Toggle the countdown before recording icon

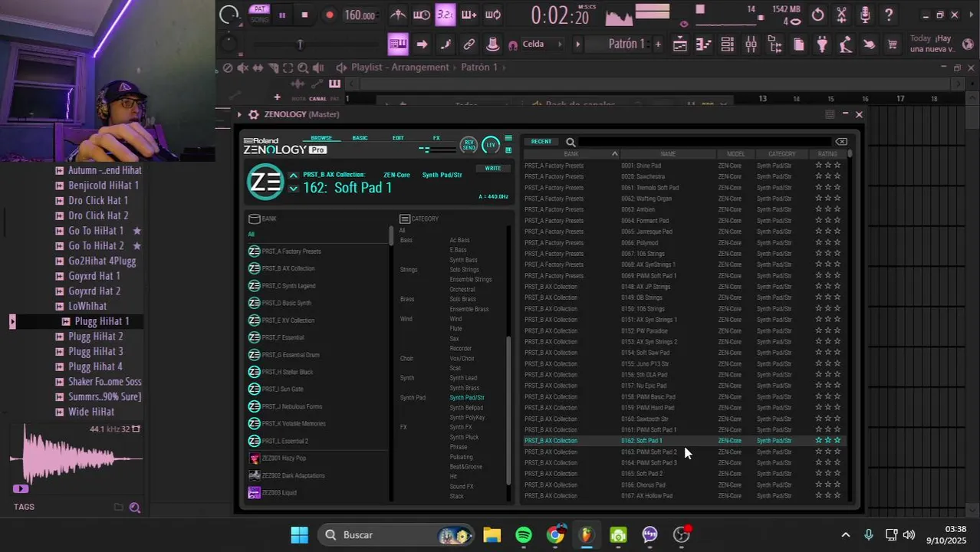(445, 15)
